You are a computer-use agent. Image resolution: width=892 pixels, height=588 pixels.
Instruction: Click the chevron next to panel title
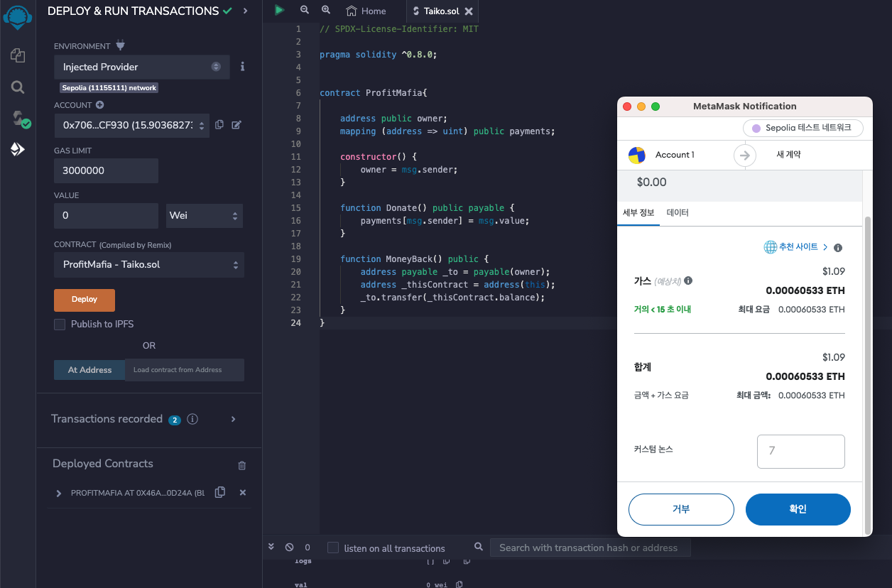click(x=245, y=11)
